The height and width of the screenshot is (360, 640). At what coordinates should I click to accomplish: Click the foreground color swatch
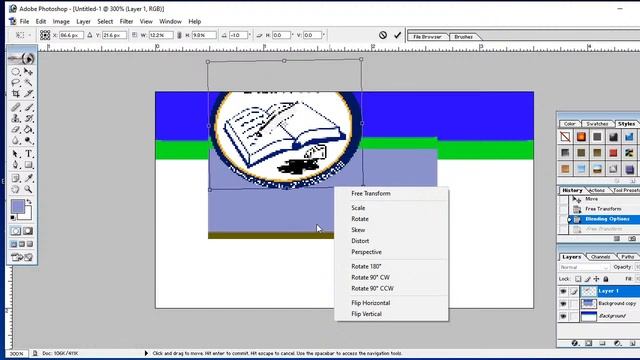[x=18, y=207]
